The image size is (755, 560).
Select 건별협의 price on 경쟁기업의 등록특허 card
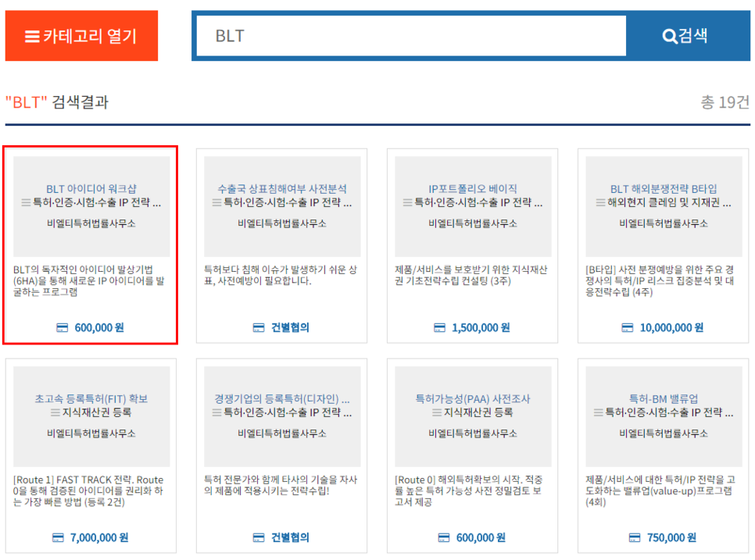(290, 537)
